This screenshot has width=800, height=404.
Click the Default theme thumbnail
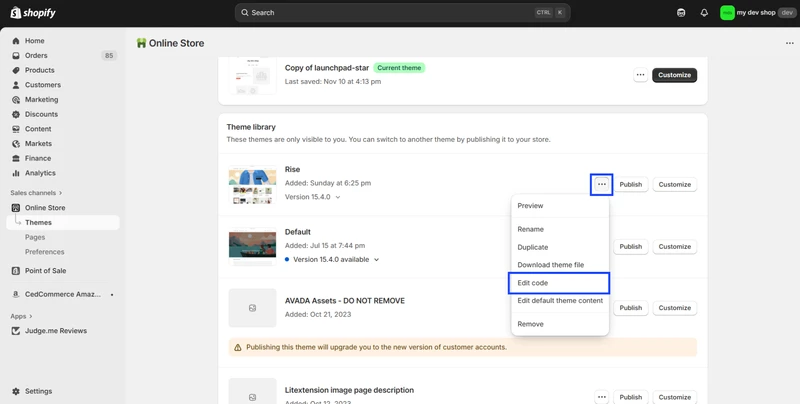pyautogui.click(x=253, y=246)
